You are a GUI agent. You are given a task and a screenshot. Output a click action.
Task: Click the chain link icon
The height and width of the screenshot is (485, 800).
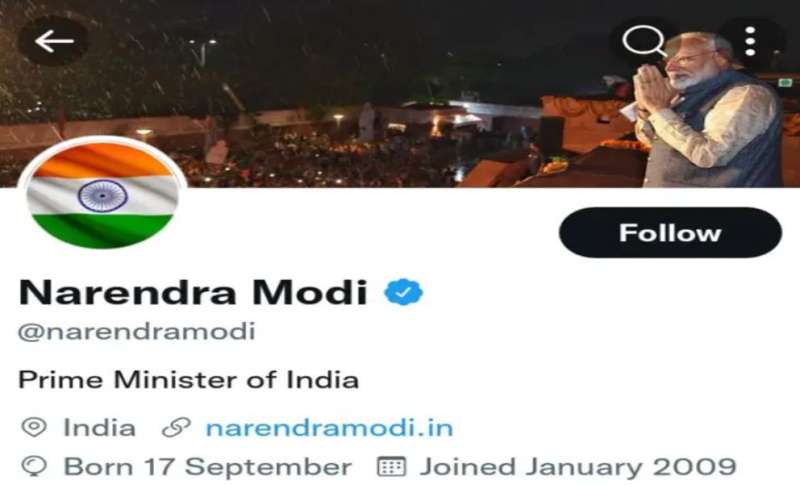click(x=177, y=427)
